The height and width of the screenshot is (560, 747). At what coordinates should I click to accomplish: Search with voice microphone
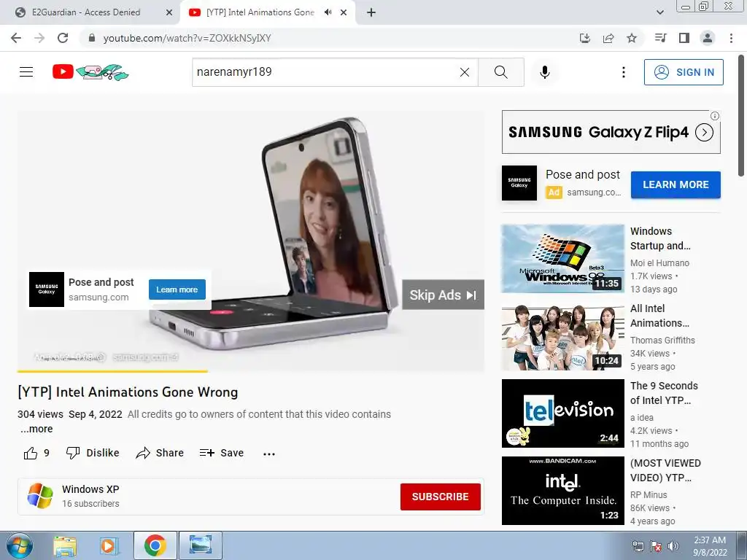pos(545,72)
